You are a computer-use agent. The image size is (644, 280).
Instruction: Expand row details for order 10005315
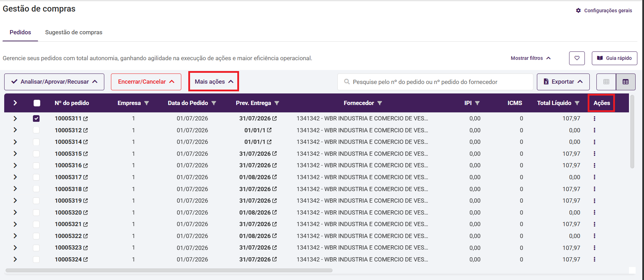pyautogui.click(x=15, y=154)
